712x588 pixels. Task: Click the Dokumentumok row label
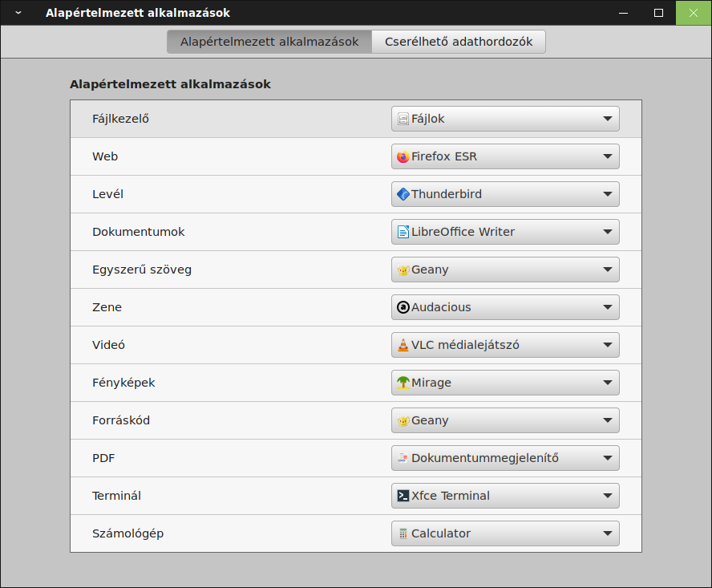pyautogui.click(x=139, y=232)
